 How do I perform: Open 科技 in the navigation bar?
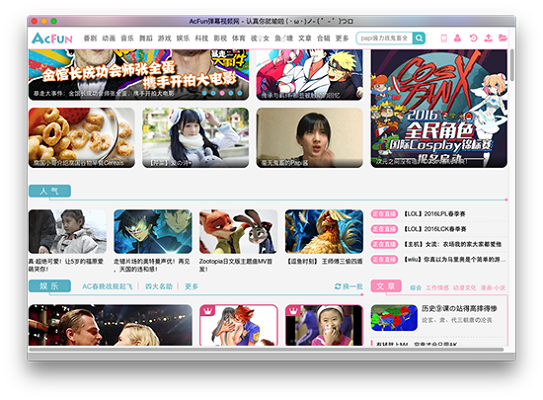(202, 38)
